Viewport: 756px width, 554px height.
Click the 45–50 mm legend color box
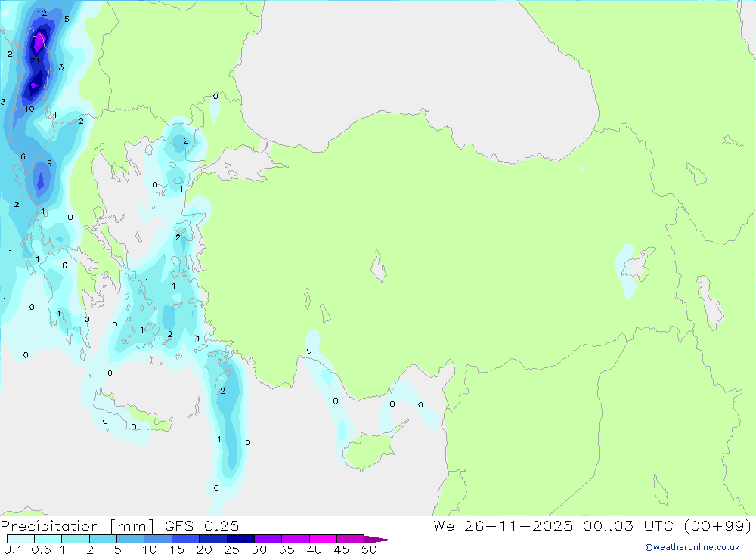coord(351,539)
